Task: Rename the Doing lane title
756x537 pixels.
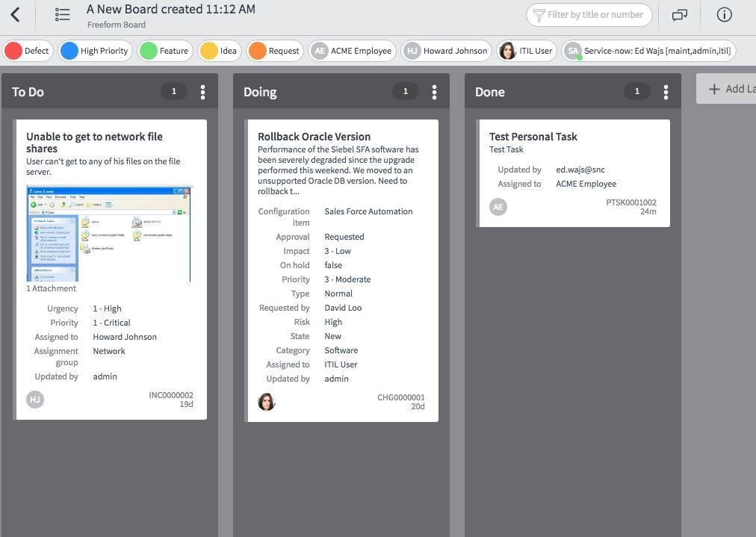Action: (260, 92)
